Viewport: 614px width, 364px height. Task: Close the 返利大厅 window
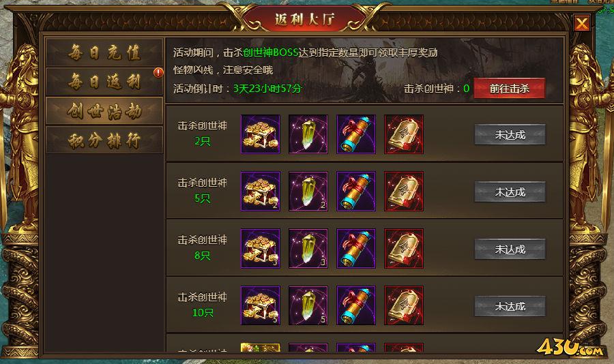click(x=581, y=23)
